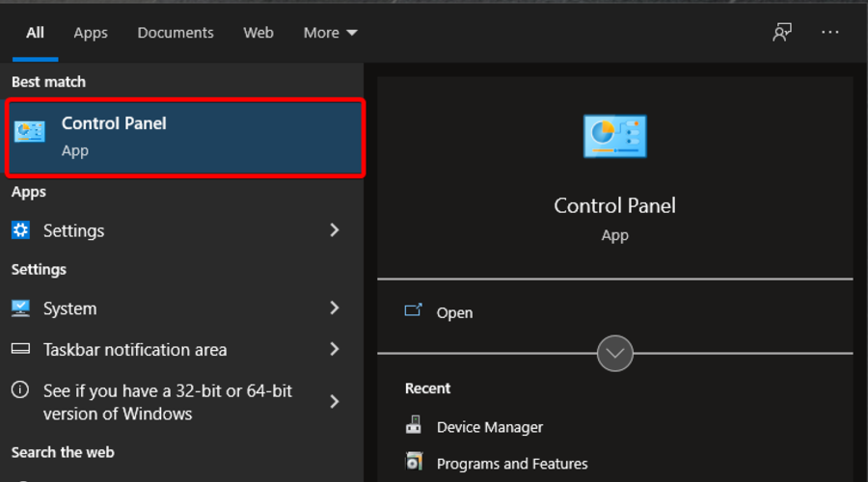Switch to the Documents search tab
This screenshot has height=482, width=868.
pyautogui.click(x=175, y=33)
